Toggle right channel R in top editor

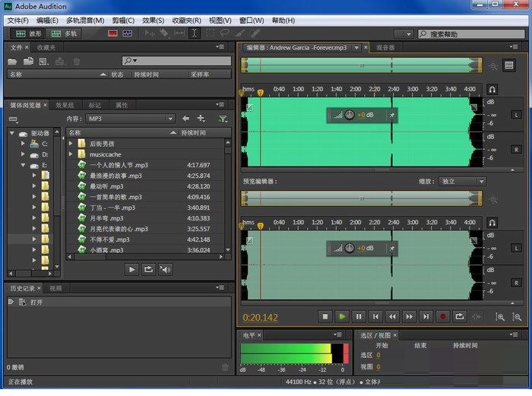pyautogui.click(x=516, y=150)
